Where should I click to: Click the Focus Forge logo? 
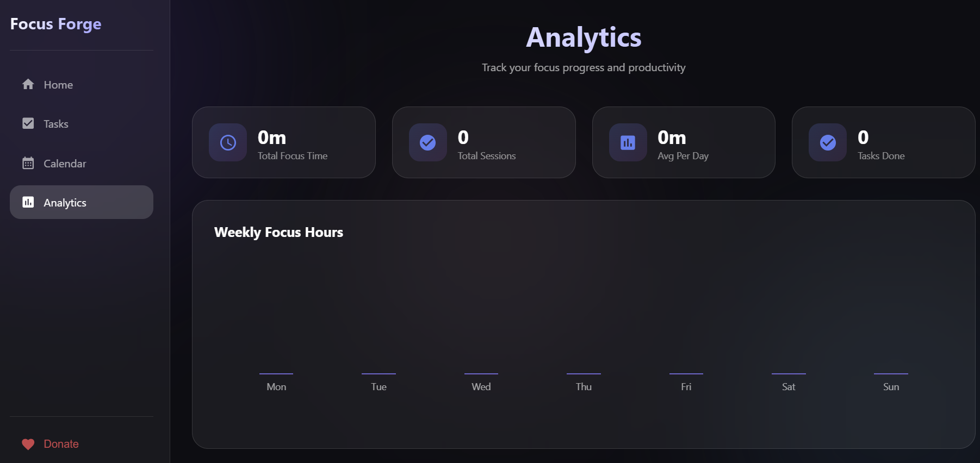click(x=55, y=24)
